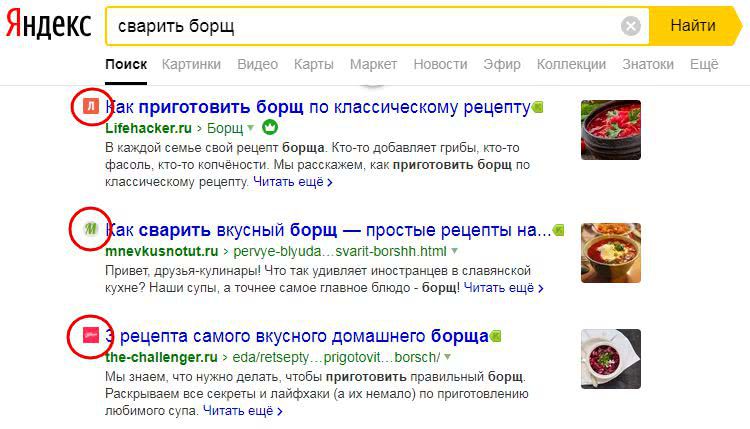
Task: Click the Lifehacker.ru domain link
Action: [148, 128]
